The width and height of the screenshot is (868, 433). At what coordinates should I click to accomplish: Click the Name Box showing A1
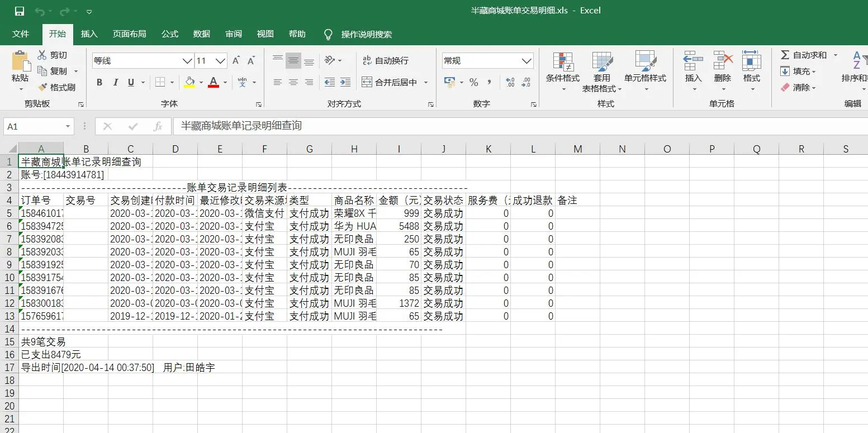tap(34, 126)
